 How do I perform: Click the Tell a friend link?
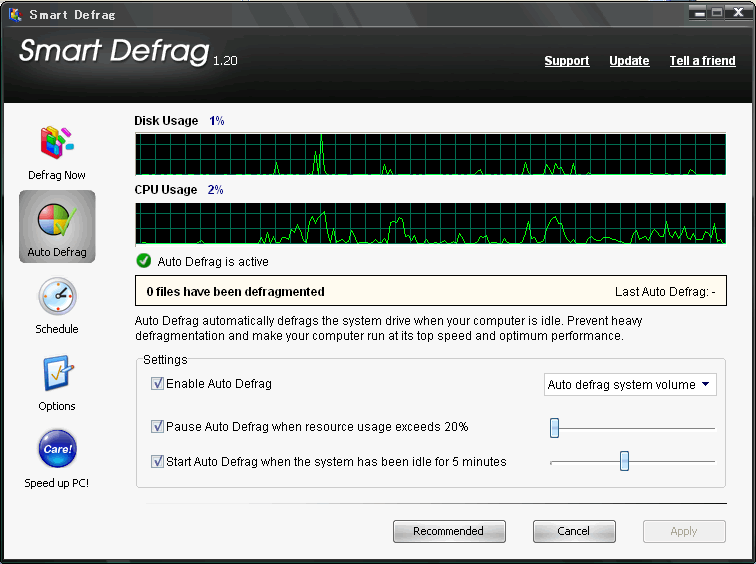pos(702,61)
